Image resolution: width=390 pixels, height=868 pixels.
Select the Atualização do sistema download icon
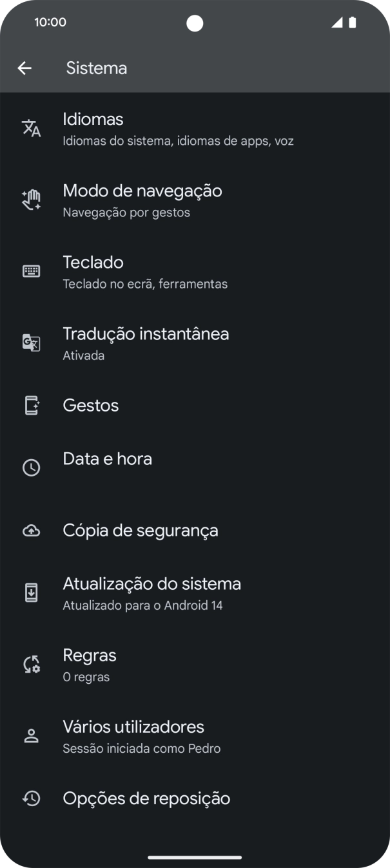pos(31,592)
